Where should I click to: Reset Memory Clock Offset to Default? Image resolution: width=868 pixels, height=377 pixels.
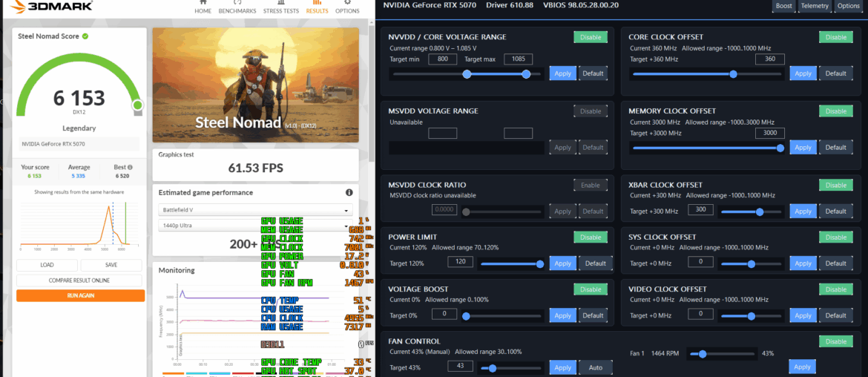pos(836,147)
